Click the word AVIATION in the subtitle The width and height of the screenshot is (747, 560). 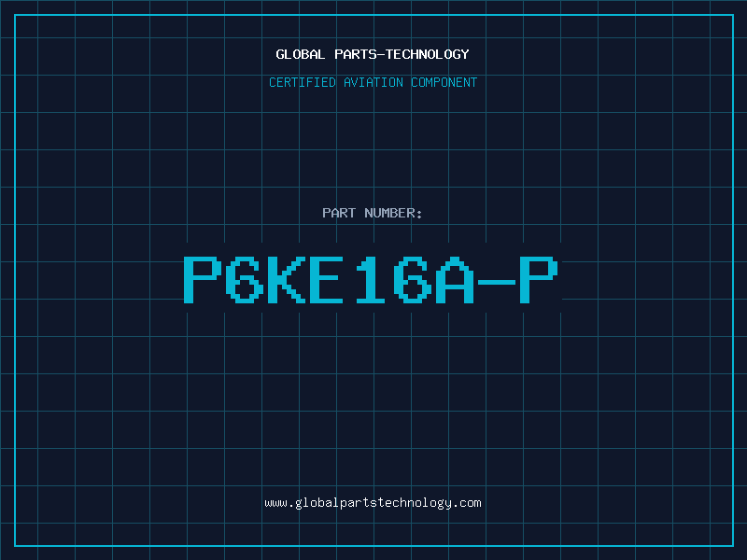click(373, 82)
